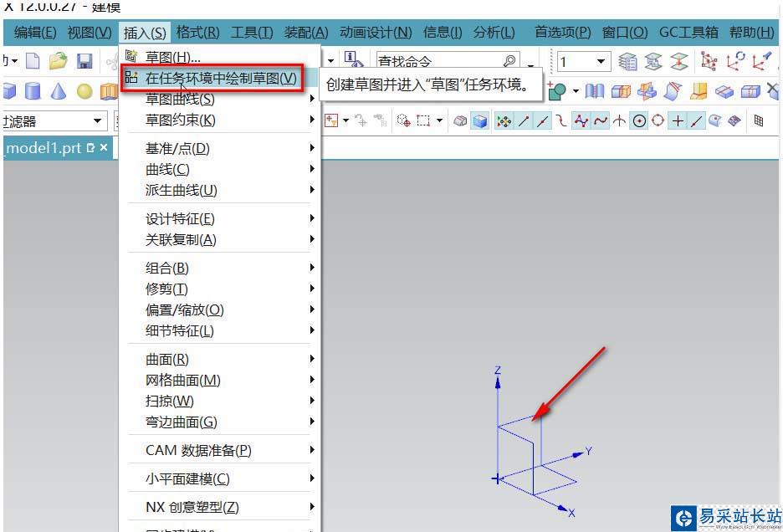Toggle Existing Point plus-sign snap
Image resolution: width=783 pixels, height=532 pixels.
point(678,121)
